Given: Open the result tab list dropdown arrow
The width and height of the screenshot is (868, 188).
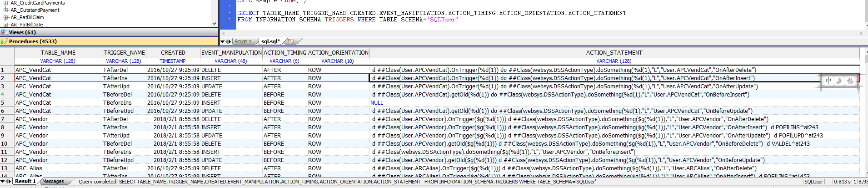Looking at the screenshot, I should tap(3, 182).
